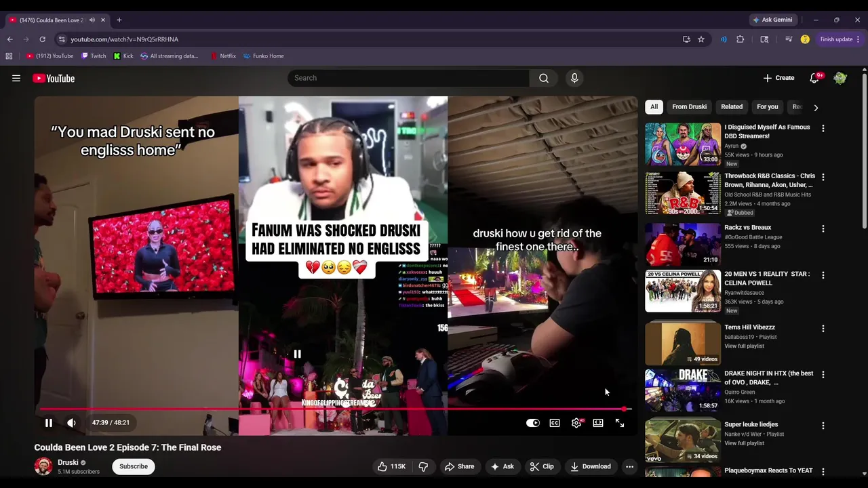Screen dimensions: 868x488
Task: Select the Related filter chip
Action: click(x=732, y=106)
